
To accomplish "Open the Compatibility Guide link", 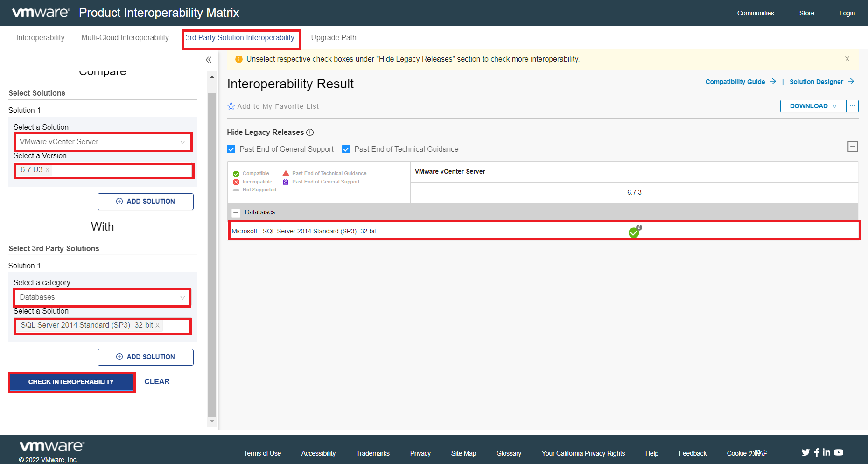I will [735, 82].
